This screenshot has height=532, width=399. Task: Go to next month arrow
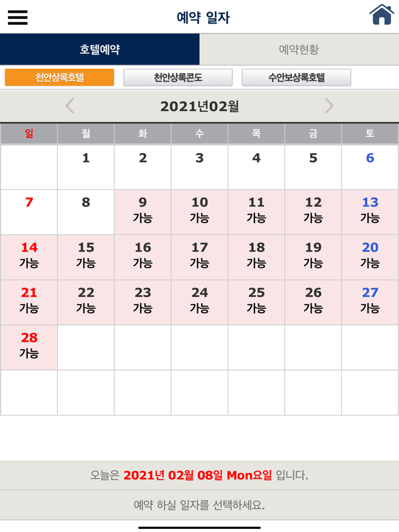pyautogui.click(x=329, y=106)
